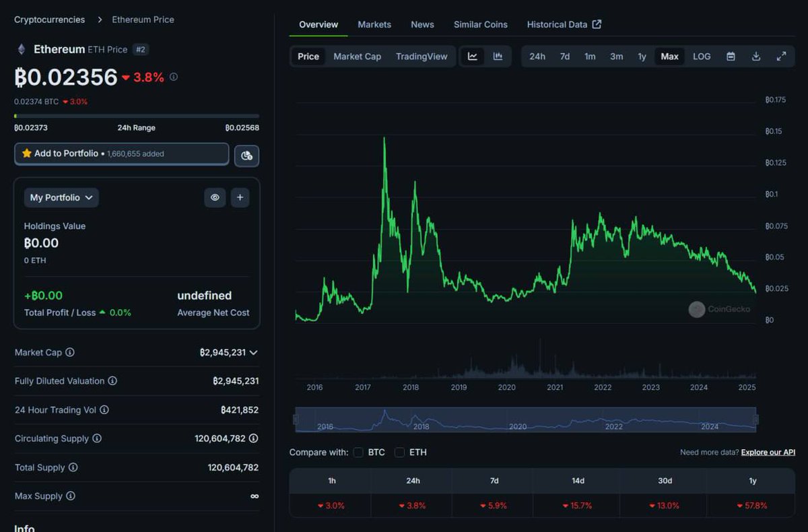The height and width of the screenshot is (532, 808).
Task: Click the Max Supply infinity symbol
Action: (255, 496)
